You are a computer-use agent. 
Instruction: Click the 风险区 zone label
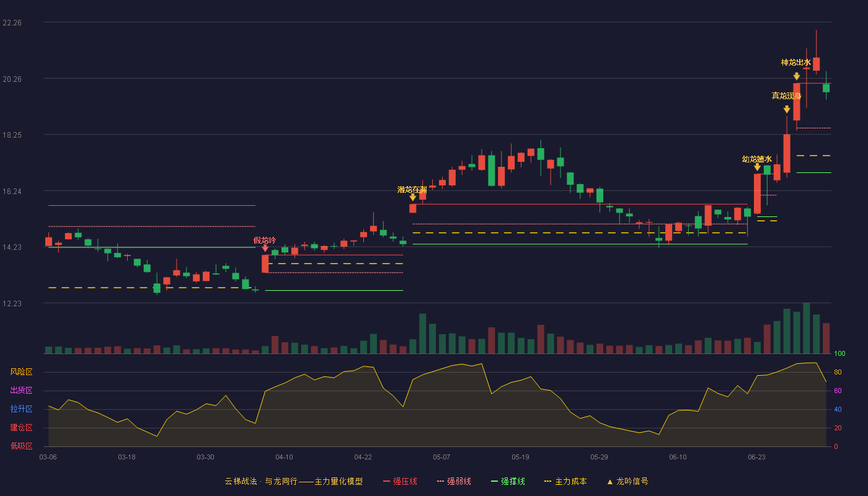[21, 372]
